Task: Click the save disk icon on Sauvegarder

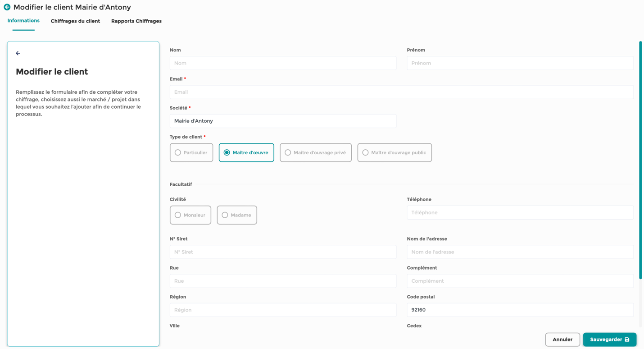Action: point(627,340)
